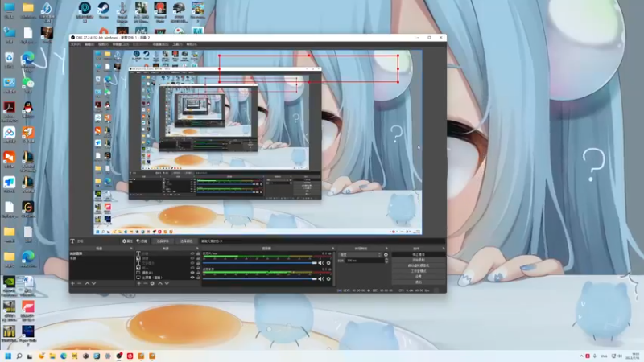Open Properties of the selected OBS source
644x362 pixels.
127,241
